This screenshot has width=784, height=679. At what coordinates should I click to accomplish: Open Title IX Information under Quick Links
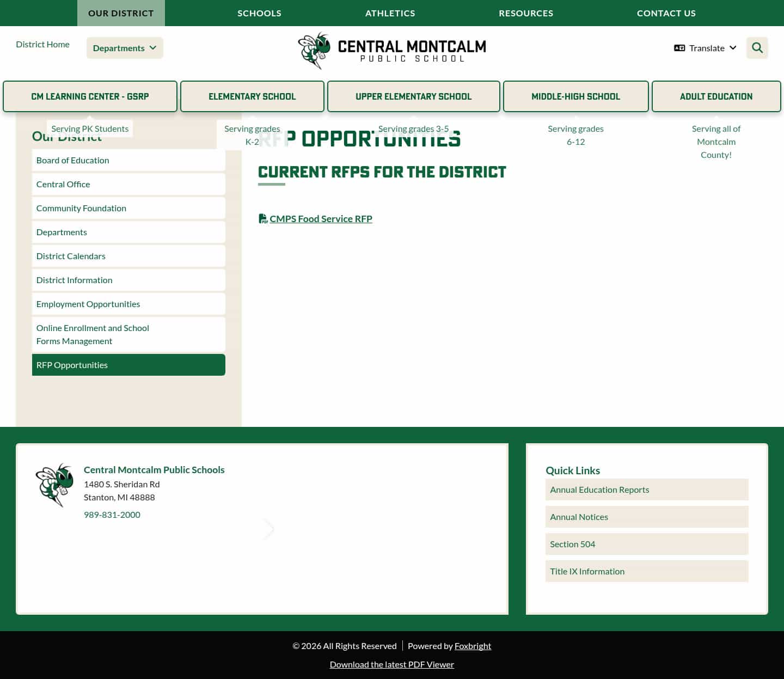tap(587, 571)
